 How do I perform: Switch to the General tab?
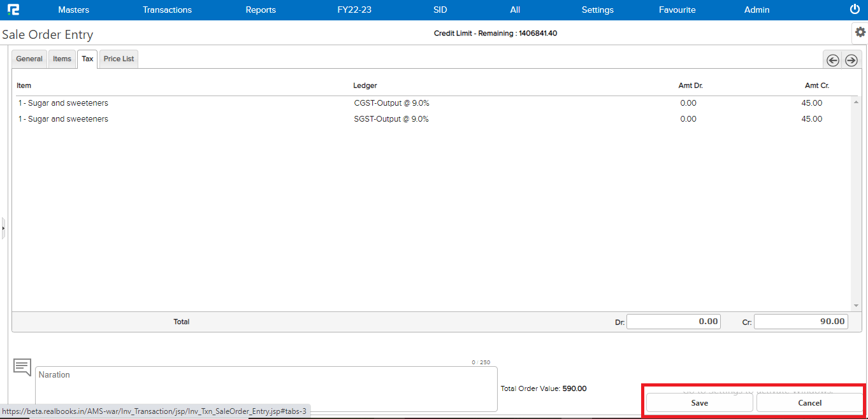point(29,59)
